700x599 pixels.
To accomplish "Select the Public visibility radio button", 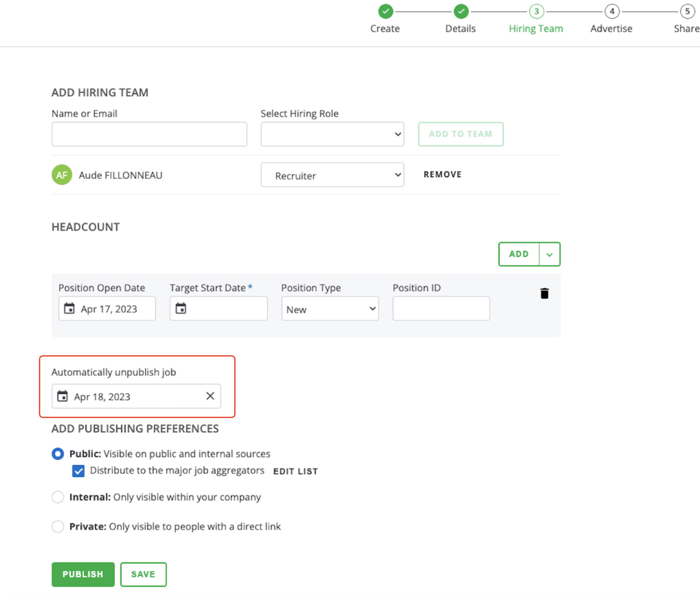I will [58, 453].
